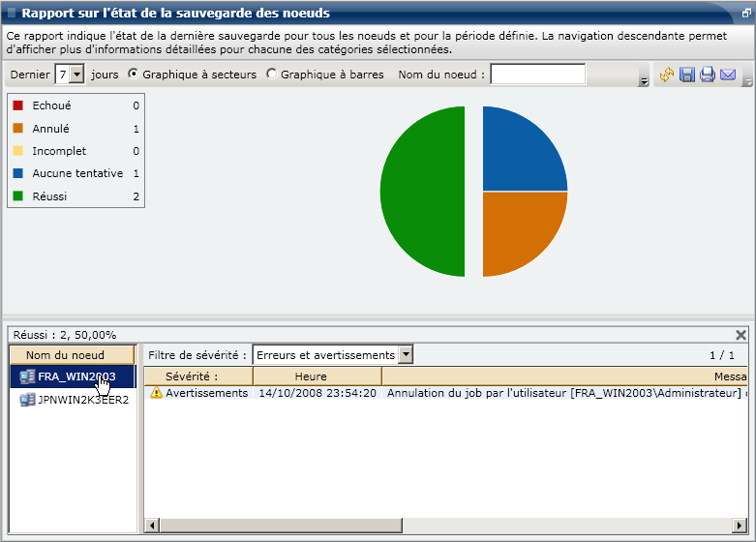The image size is (756, 542).
Task: Click the yellow warning icon in Avertissements row
Action: click(156, 393)
